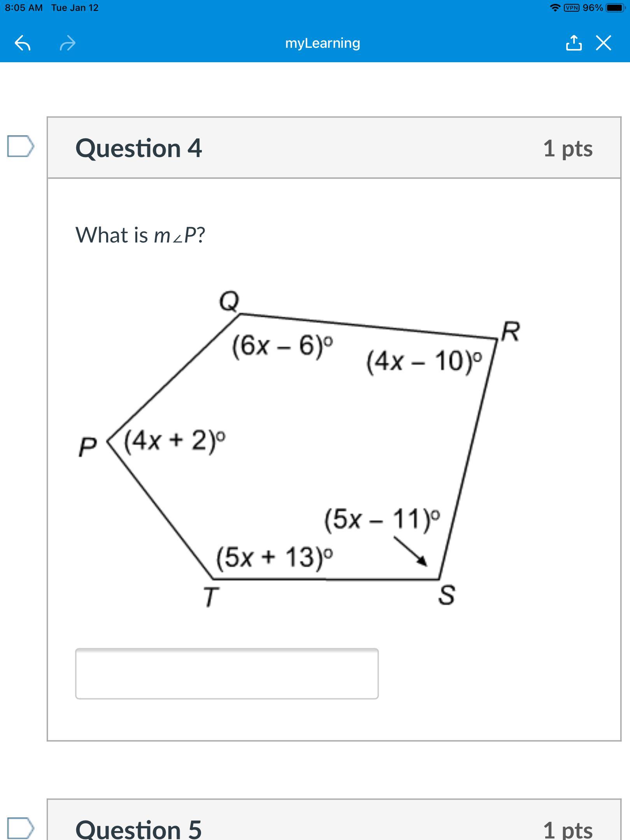Tap the back navigation arrow
Image resolution: width=630 pixels, height=840 pixels.
point(23,43)
